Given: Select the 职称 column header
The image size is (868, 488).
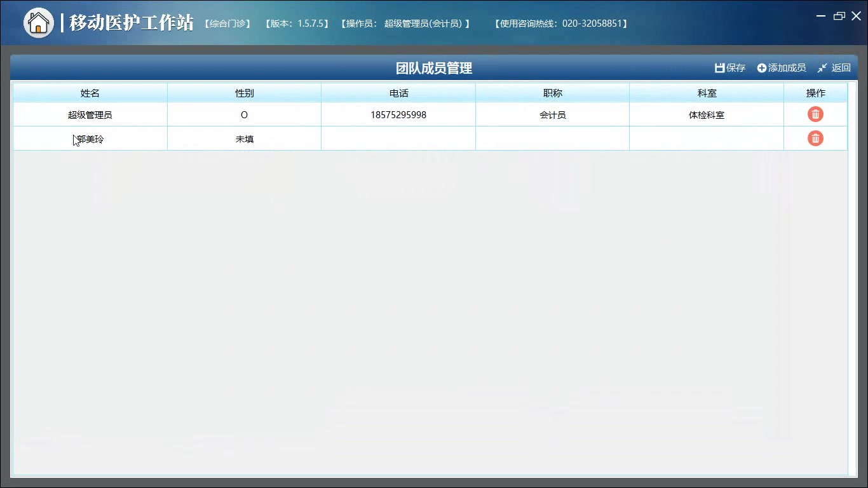Looking at the screenshot, I should click(x=552, y=93).
